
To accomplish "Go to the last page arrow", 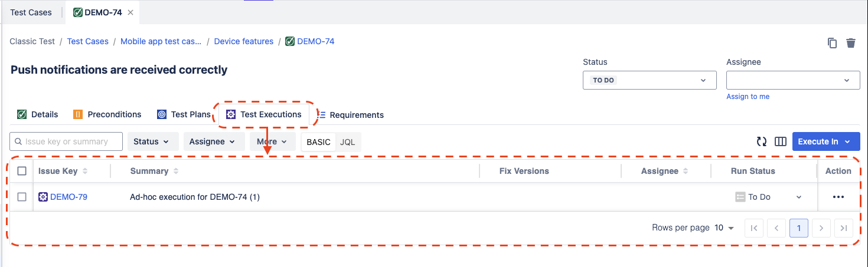I will [x=844, y=228].
